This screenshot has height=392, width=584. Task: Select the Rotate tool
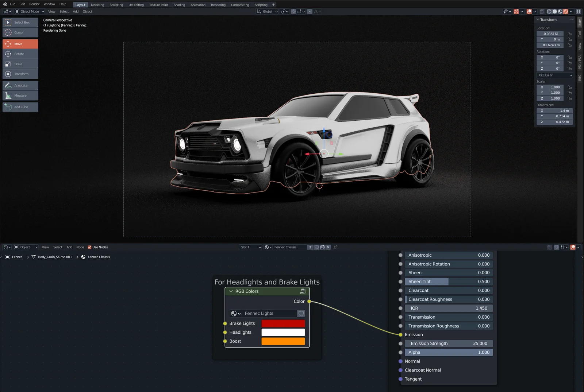(20, 54)
